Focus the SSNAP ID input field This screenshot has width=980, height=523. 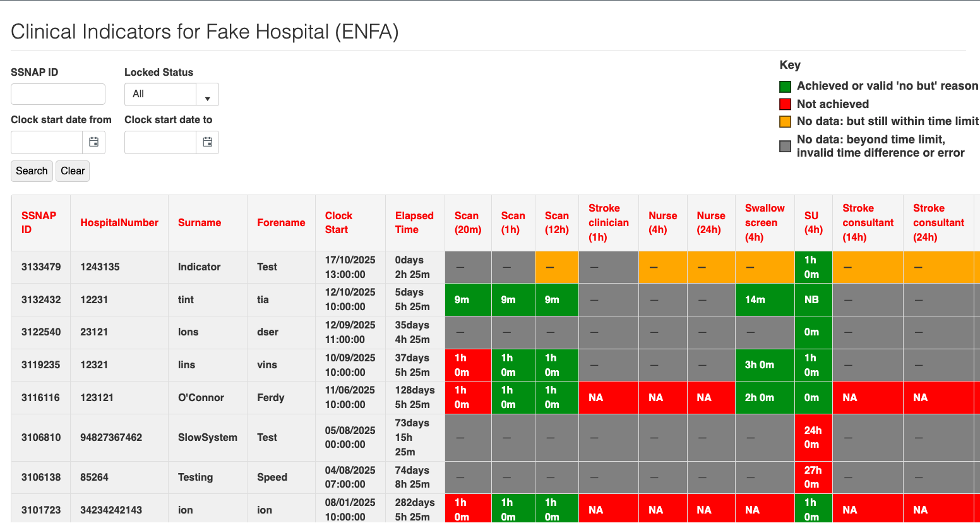(x=58, y=94)
